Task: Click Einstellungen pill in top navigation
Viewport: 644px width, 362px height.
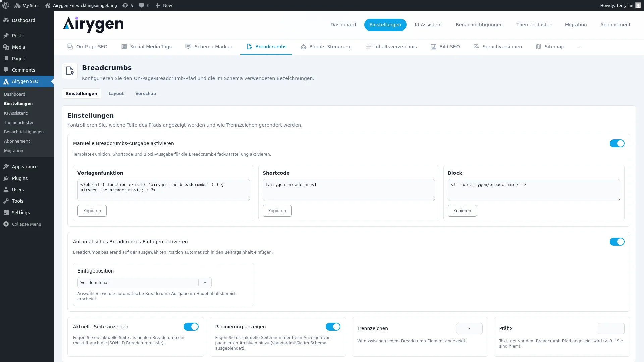Action: tap(385, 25)
